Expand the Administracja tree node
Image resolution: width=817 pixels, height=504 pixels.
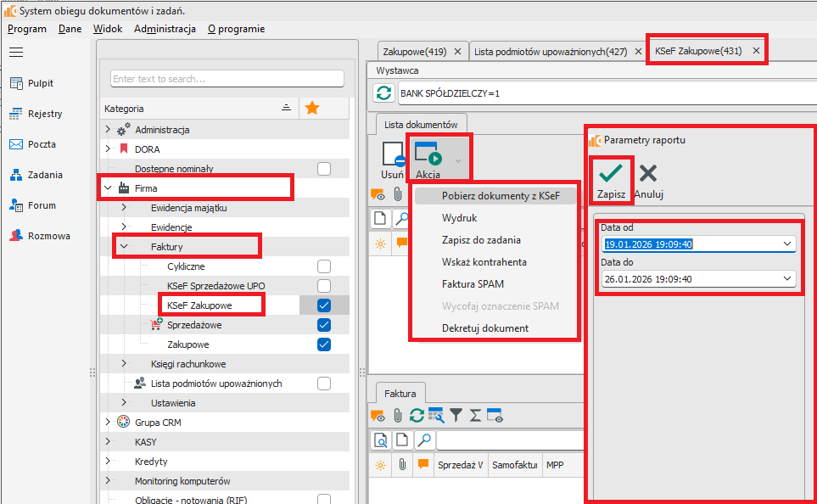(108, 130)
